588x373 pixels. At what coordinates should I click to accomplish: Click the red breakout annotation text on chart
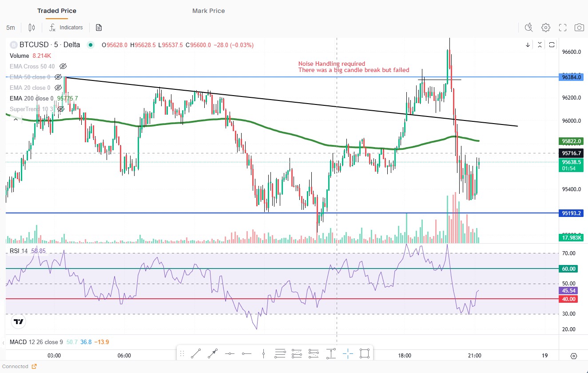pos(353,67)
